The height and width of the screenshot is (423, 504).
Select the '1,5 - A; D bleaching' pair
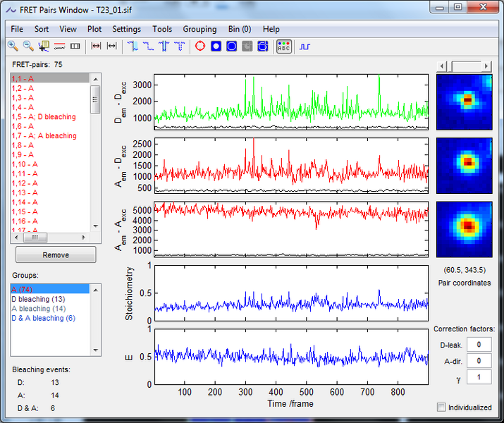tap(44, 116)
